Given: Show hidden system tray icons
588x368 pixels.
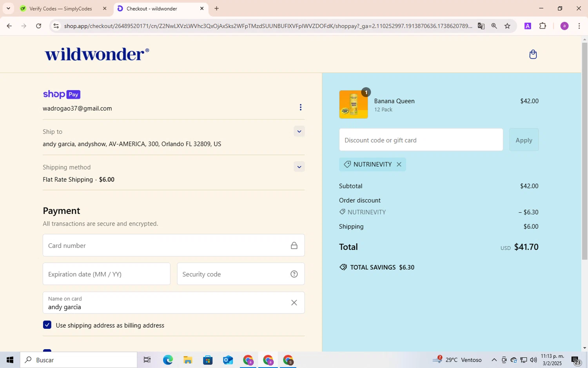Looking at the screenshot, I should 494,360.
